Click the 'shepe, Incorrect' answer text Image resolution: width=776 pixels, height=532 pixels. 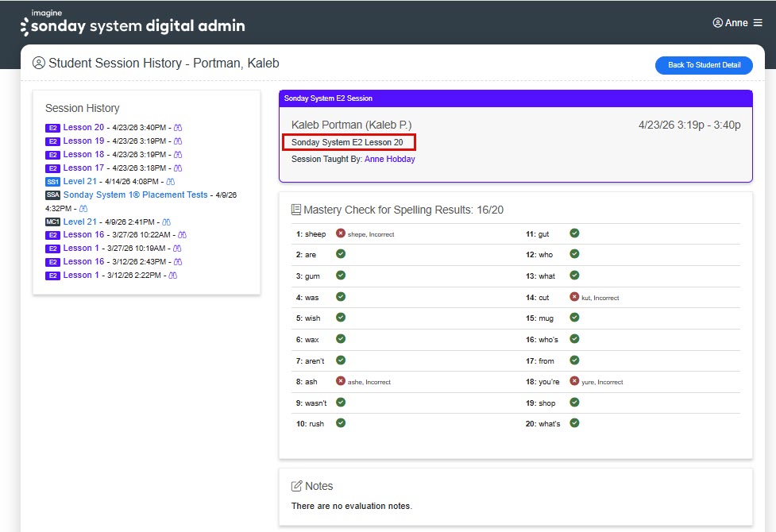371,234
